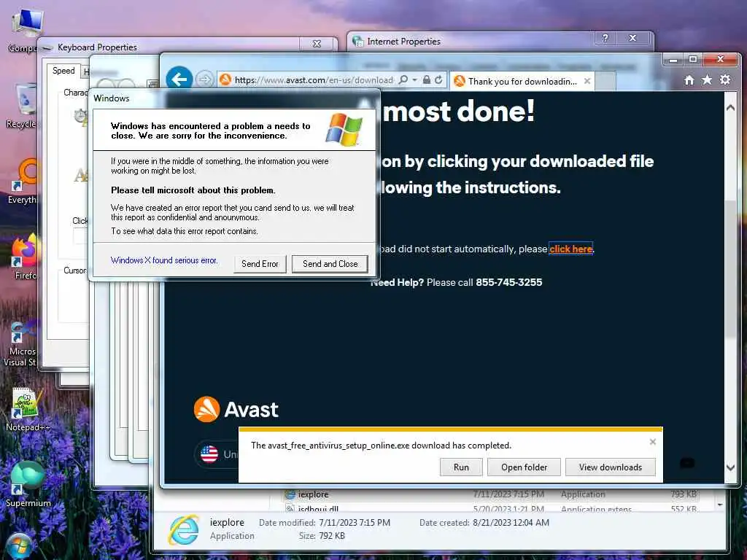Click the Windows Start orb
Screen dimensions: 747x560
(19, 547)
